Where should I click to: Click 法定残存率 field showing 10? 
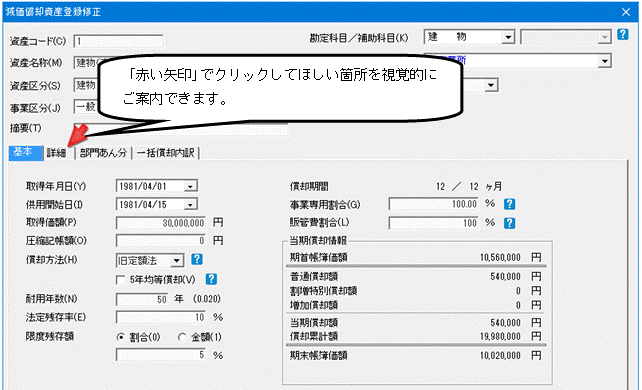click(x=160, y=318)
